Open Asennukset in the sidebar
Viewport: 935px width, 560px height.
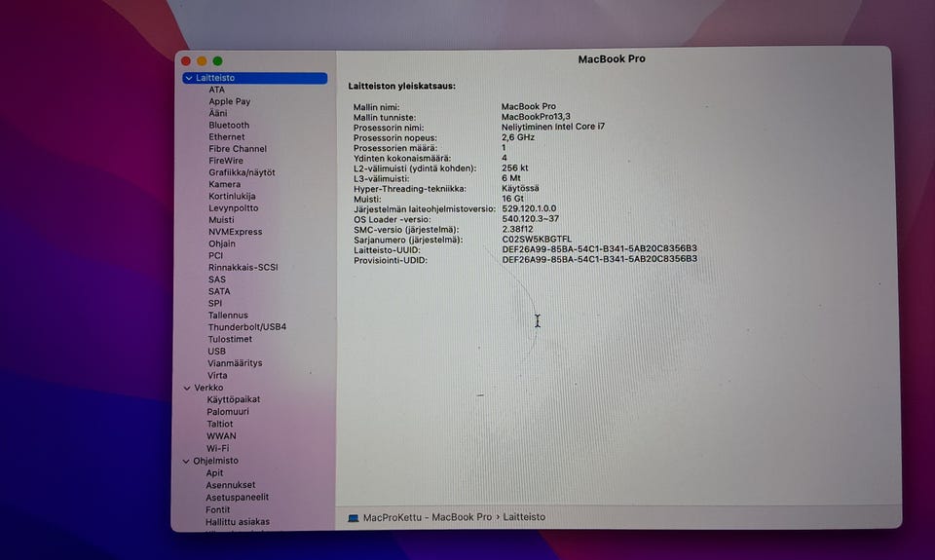click(230, 485)
